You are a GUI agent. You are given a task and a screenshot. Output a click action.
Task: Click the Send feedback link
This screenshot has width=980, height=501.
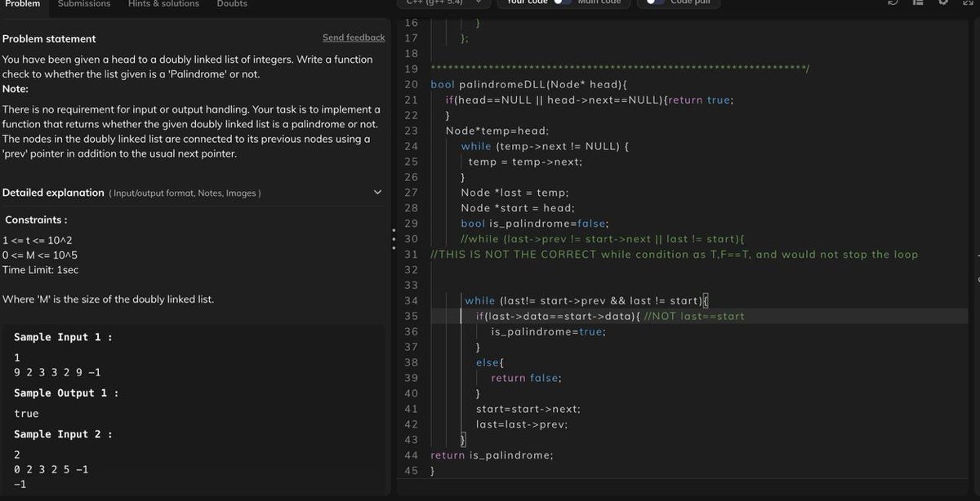[354, 38]
